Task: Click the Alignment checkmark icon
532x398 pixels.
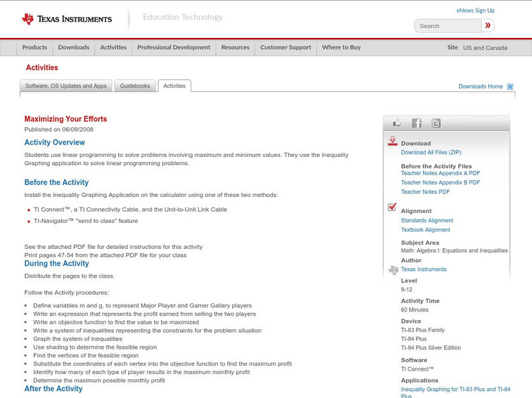Action: pyautogui.click(x=392, y=206)
